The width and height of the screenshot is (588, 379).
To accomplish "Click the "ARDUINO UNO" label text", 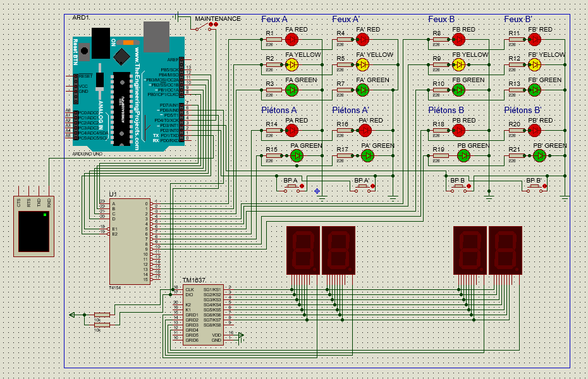I will pyautogui.click(x=87, y=154).
